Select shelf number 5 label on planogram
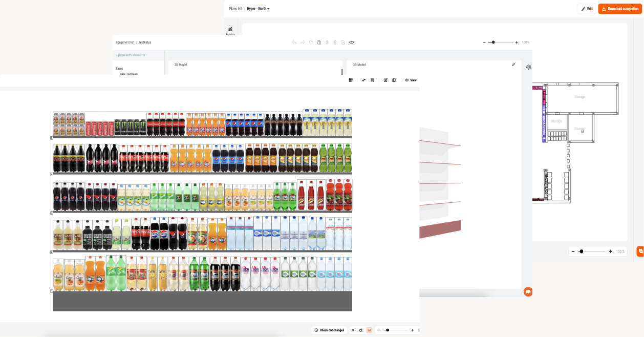The image size is (644, 337). click(52, 138)
